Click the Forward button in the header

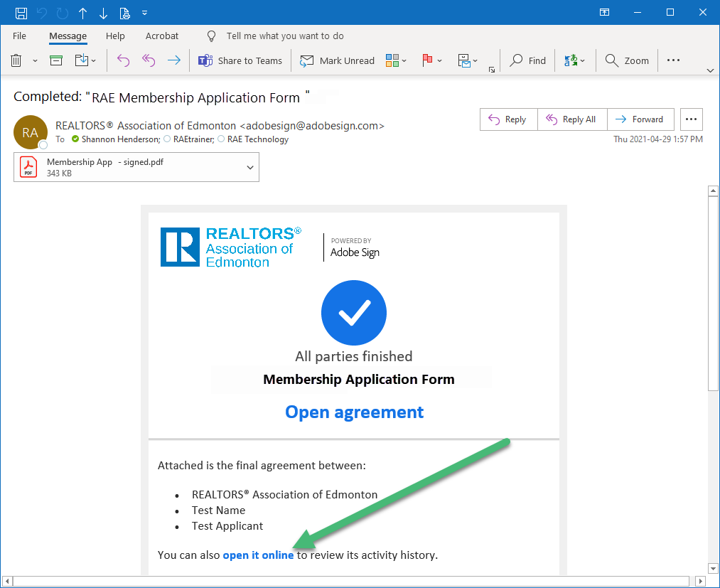pos(640,119)
